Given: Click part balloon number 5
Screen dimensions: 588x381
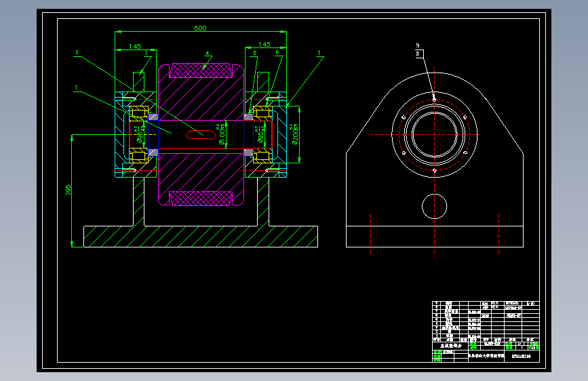Looking at the screenshot, I should coord(255,53).
